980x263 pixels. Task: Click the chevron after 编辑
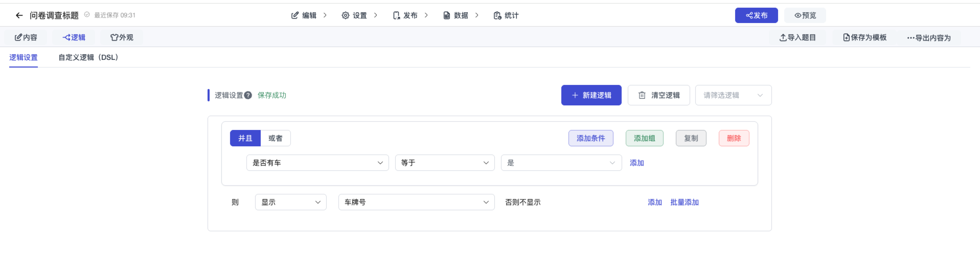coord(325,15)
